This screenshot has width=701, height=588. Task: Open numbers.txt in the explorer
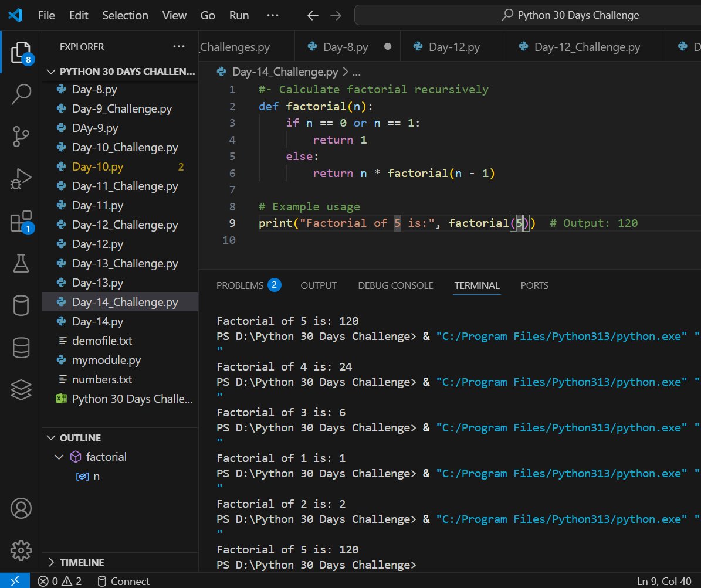tap(121, 379)
